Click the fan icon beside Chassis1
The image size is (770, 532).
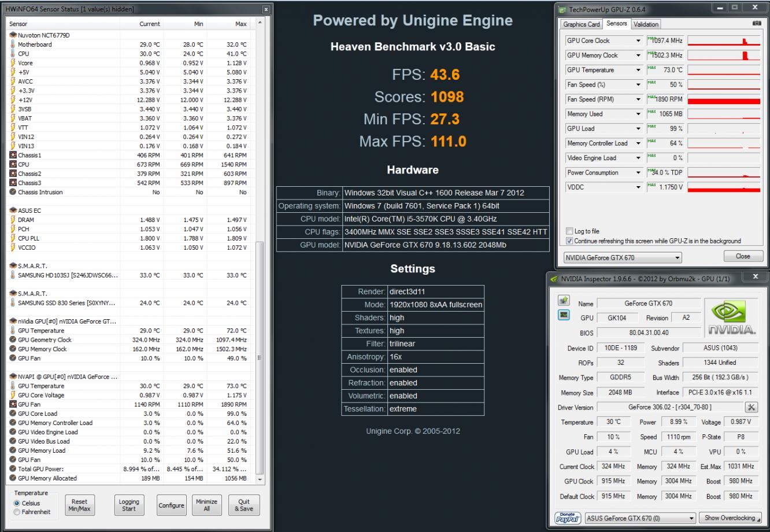(x=13, y=156)
